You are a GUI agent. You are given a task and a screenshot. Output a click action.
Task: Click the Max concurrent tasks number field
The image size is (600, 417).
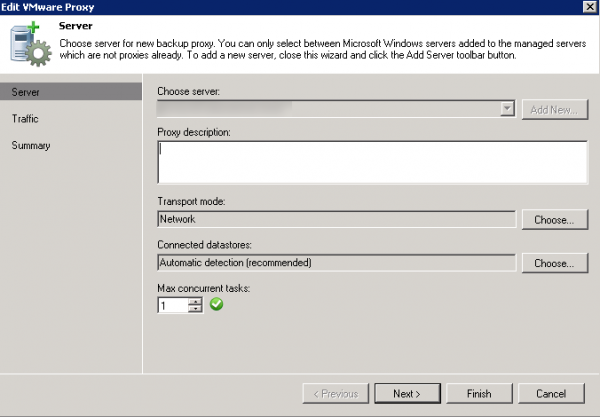pos(172,306)
